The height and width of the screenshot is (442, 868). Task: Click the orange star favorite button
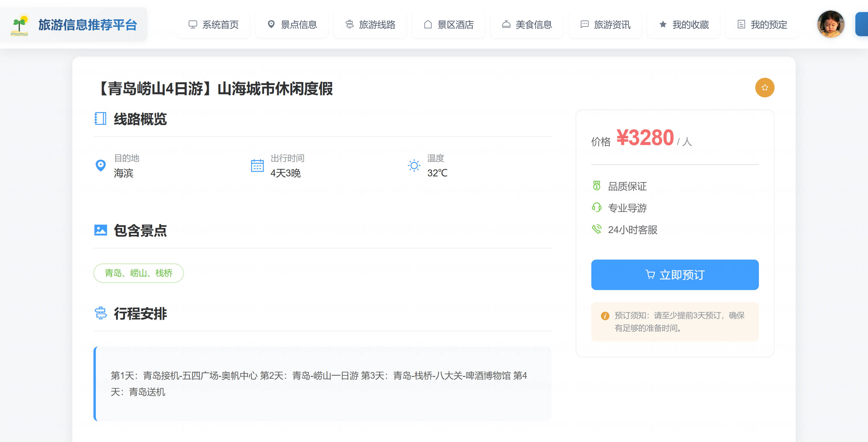tap(765, 88)
